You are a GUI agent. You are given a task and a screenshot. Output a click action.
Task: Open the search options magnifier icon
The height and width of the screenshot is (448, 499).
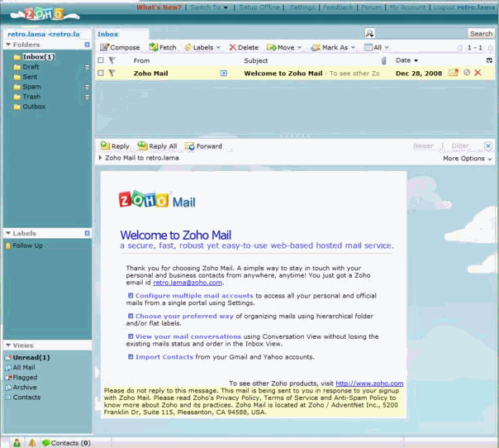[x=369, y=33]
